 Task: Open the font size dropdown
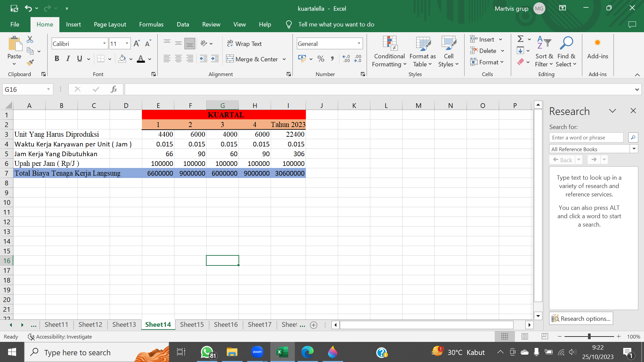click(127, 44)
